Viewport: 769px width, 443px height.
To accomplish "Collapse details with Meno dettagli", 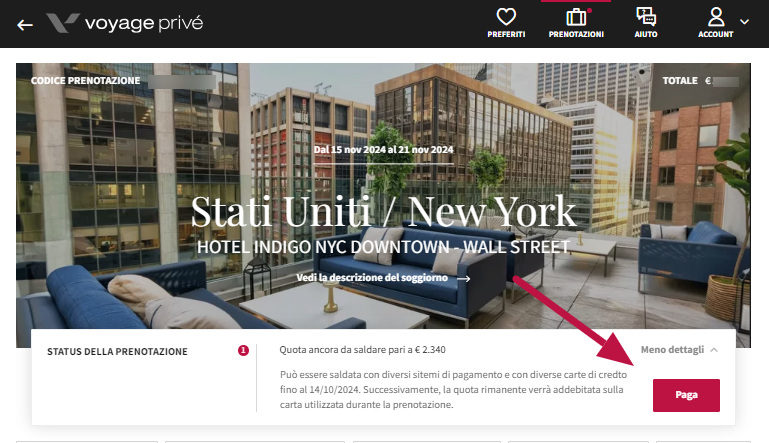I will click(x=679, y=350).
